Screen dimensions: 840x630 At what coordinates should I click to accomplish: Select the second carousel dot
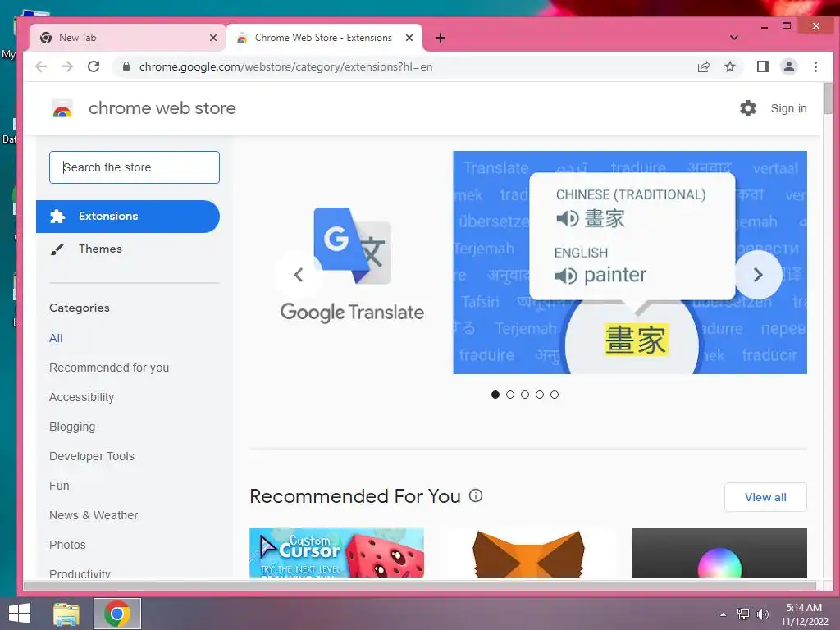(510, 395)
